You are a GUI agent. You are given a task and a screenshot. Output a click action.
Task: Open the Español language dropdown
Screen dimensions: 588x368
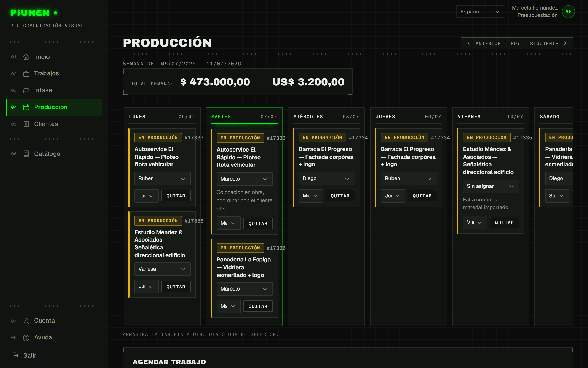click(x=480, y=12)
